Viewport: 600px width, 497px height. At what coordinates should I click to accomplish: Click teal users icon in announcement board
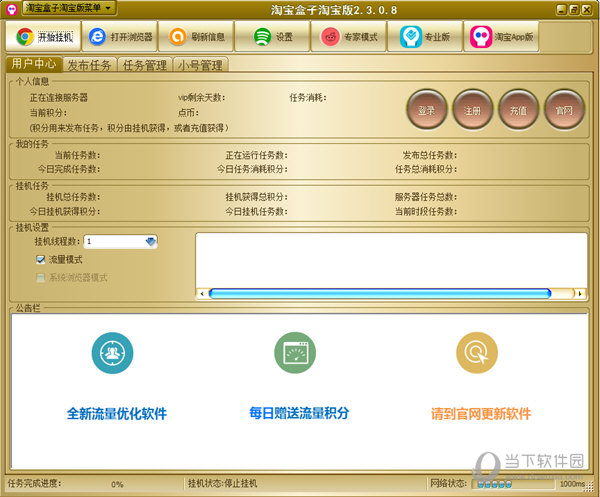tap(112, 353)
